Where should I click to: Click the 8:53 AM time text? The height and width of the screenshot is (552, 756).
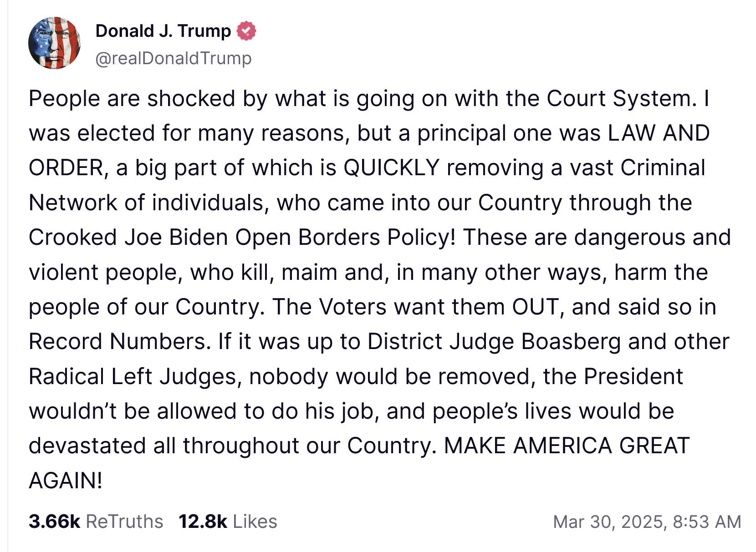pyautogui.click(x=707, y=522)
